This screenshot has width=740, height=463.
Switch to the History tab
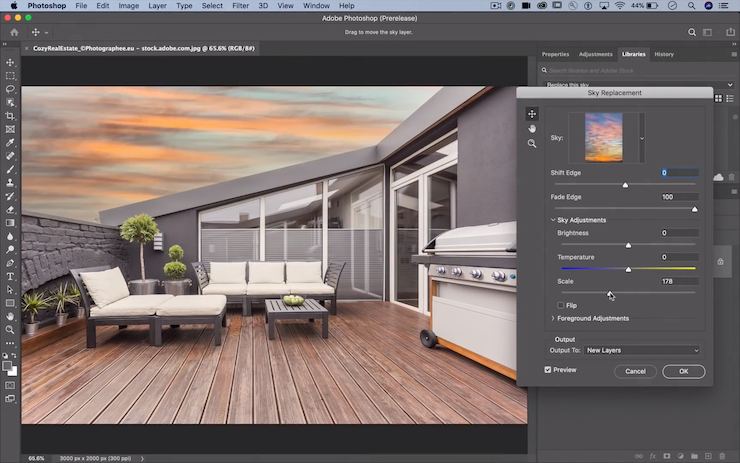tap(664, 54)
